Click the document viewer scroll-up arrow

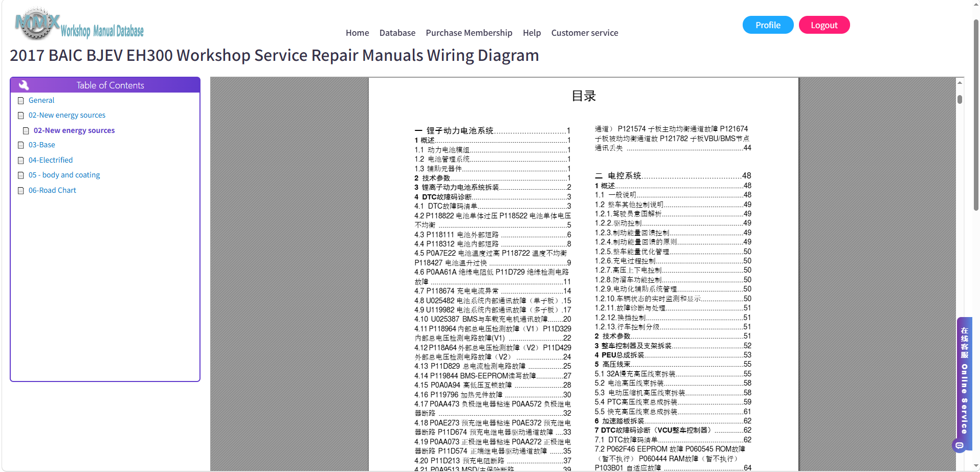click(x=960, y=82)
